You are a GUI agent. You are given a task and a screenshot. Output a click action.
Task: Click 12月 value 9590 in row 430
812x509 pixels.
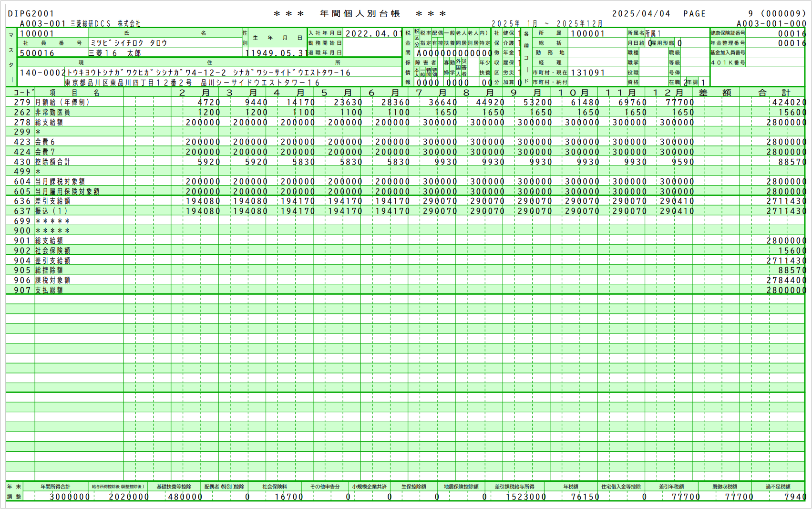point(683,162)
